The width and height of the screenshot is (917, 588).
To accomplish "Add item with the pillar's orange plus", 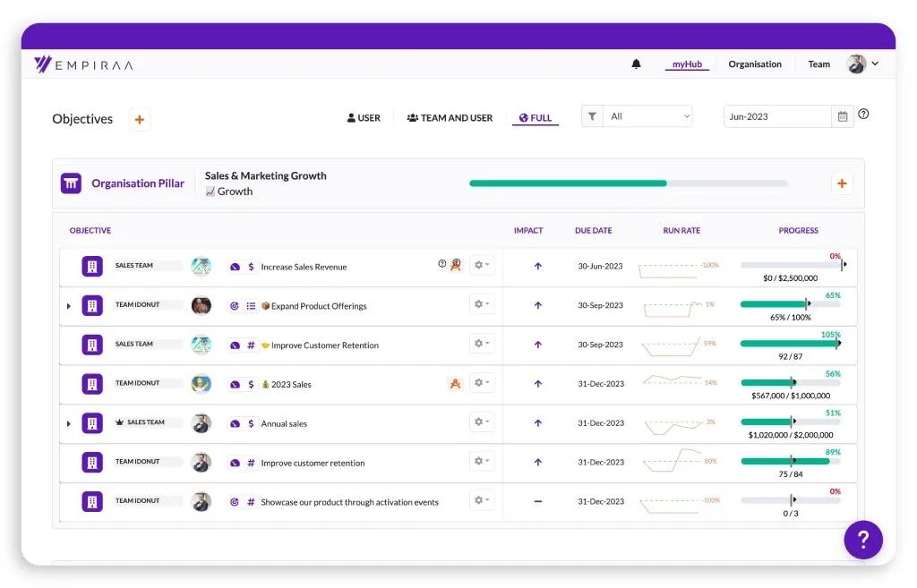I will click(842, 183).
